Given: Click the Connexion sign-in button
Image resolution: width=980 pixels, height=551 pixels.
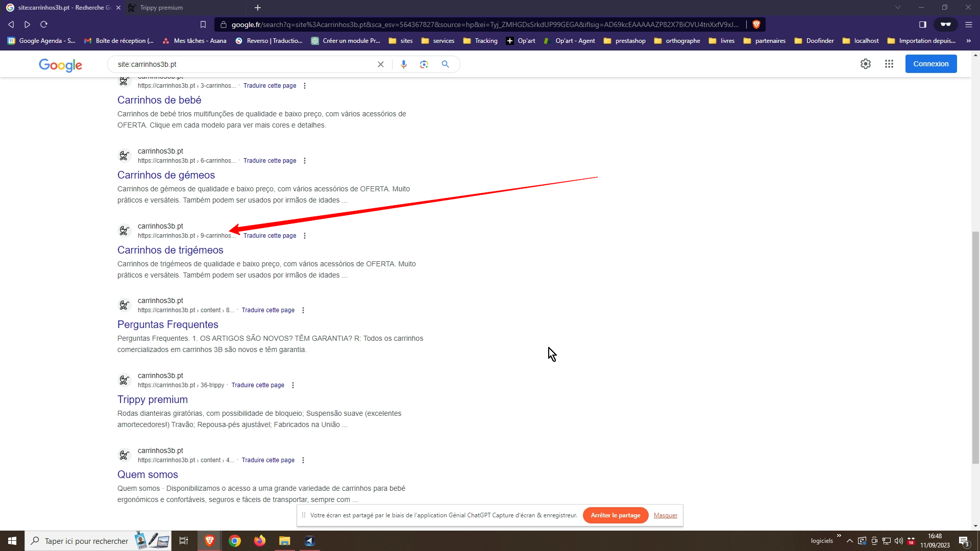Looking at the screenshot, I should click(930, 64).
